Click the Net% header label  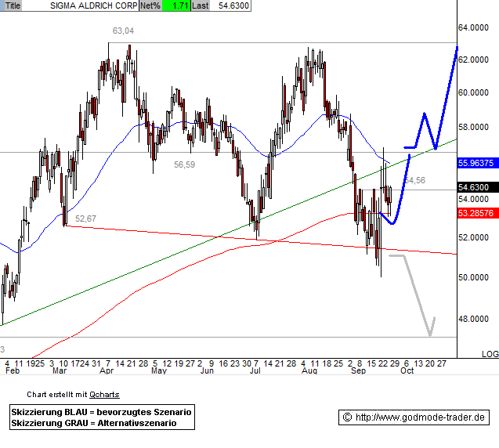point(150,5)
